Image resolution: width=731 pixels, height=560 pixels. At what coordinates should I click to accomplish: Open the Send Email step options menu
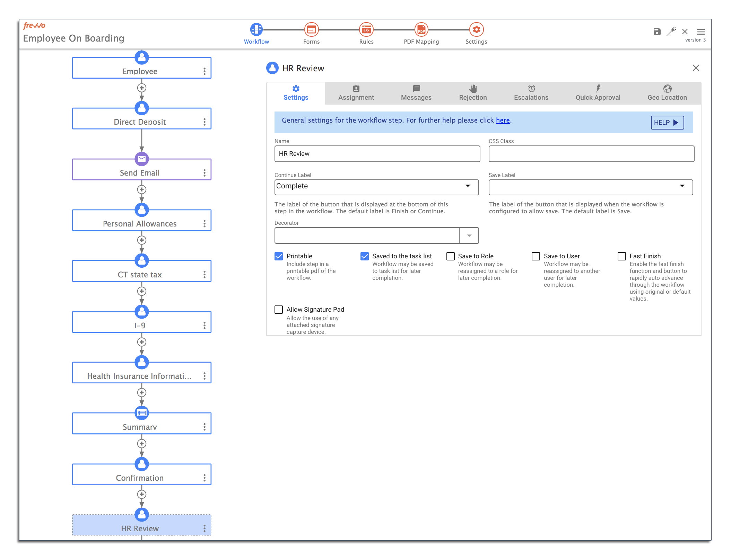[204, 173]
